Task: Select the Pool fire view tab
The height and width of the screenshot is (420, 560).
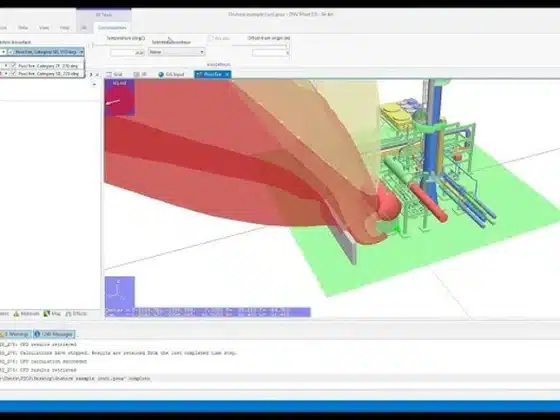Action: click(213, 74)
